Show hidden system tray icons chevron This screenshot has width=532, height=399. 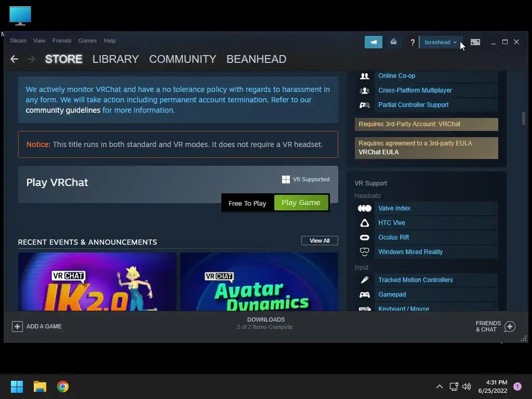[439, 387]
